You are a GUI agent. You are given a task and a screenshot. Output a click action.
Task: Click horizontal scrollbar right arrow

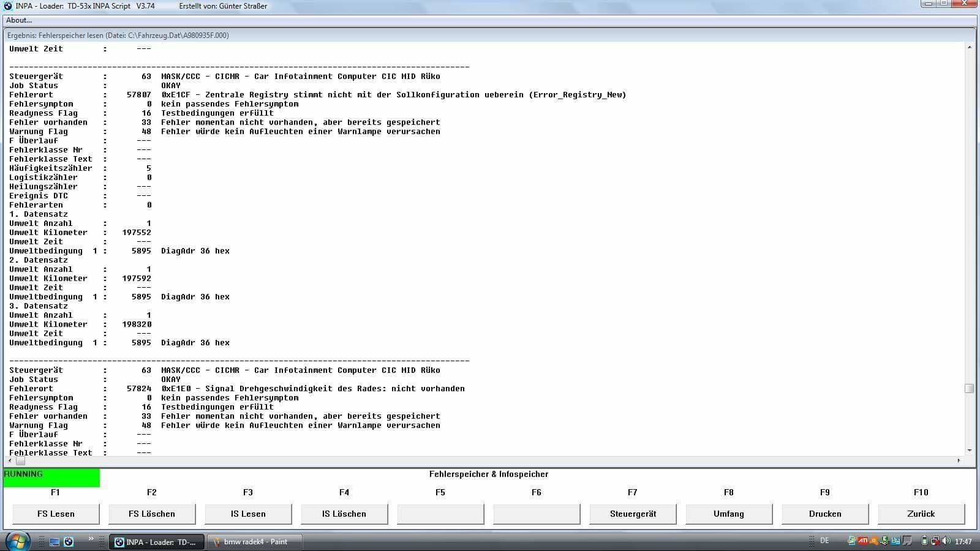(959, 460)
